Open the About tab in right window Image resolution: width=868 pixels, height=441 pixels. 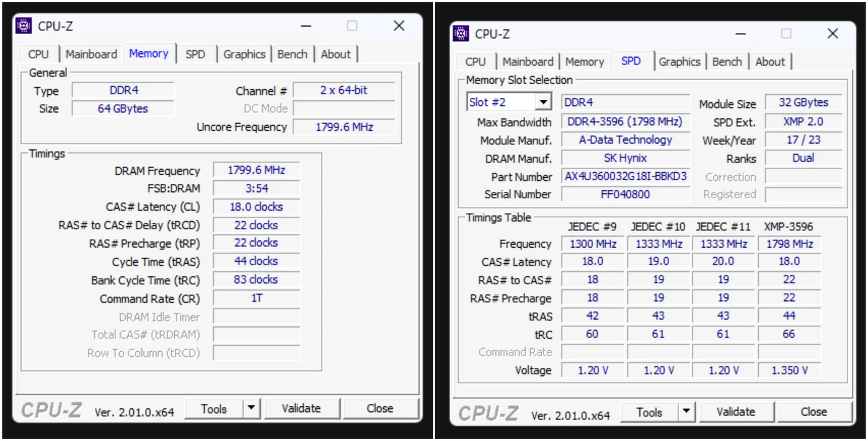771,61
